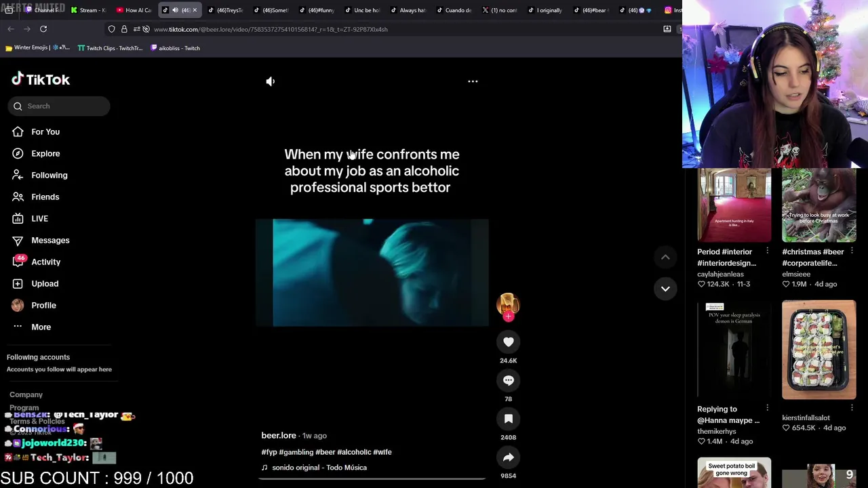
Task: Open the #wife hashtag link
Action: 382,452
